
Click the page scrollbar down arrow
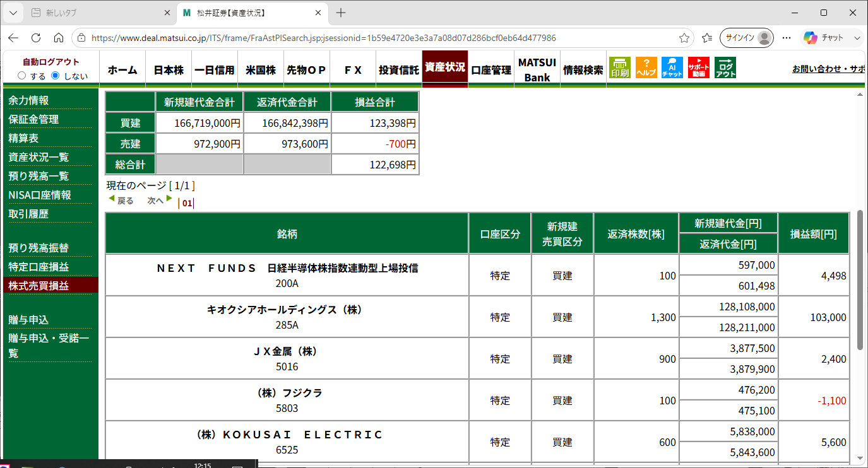pos(859,458)
